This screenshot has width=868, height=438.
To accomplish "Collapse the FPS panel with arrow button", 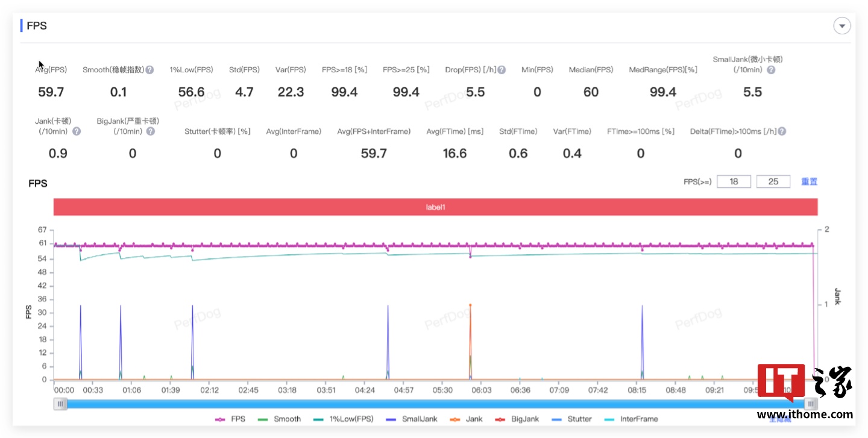I will pos(841,26).
